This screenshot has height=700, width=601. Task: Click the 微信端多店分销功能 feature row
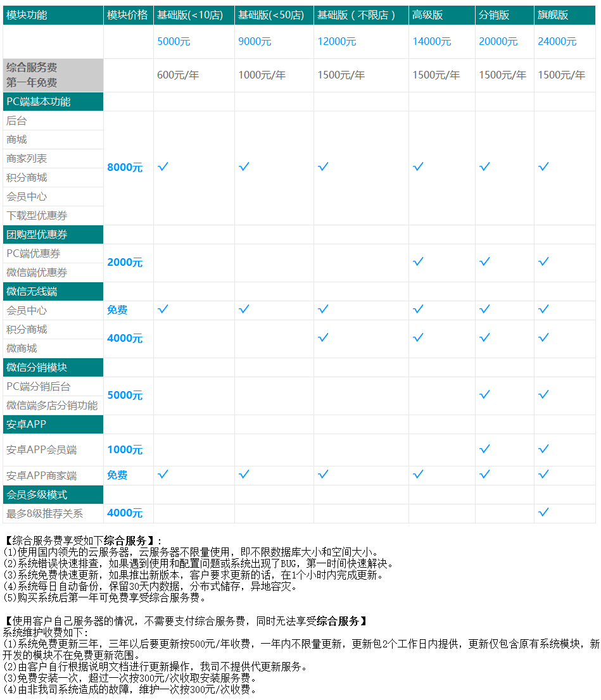tap(53, 405)
